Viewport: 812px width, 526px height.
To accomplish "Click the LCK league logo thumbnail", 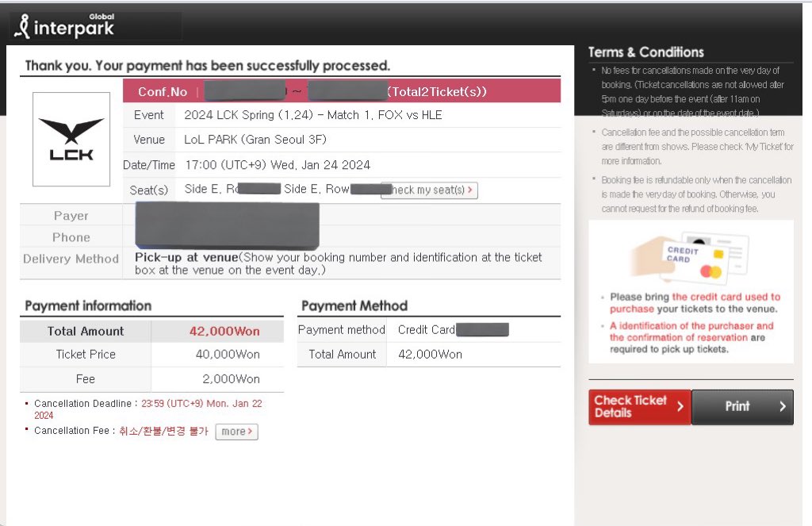I will 71,140.
